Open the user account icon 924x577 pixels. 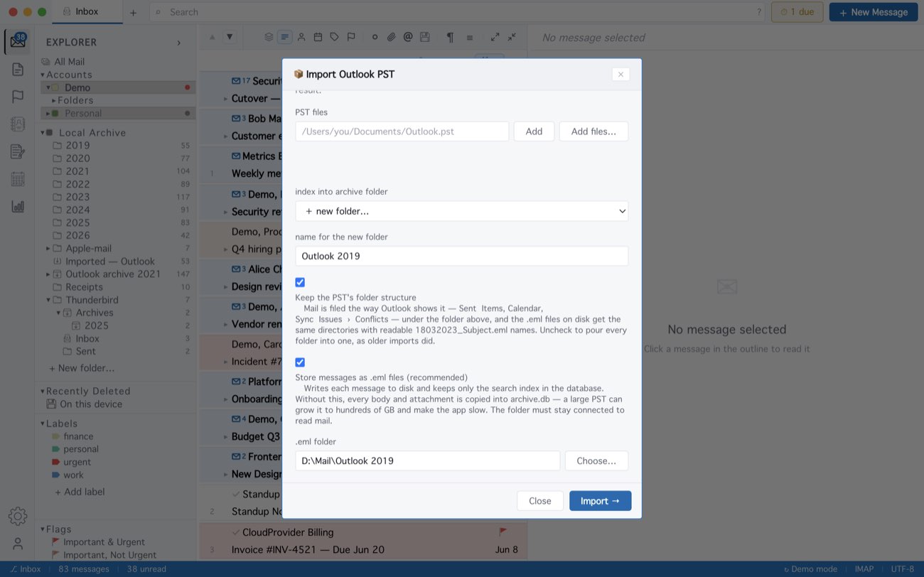click(x=18, y=544)
